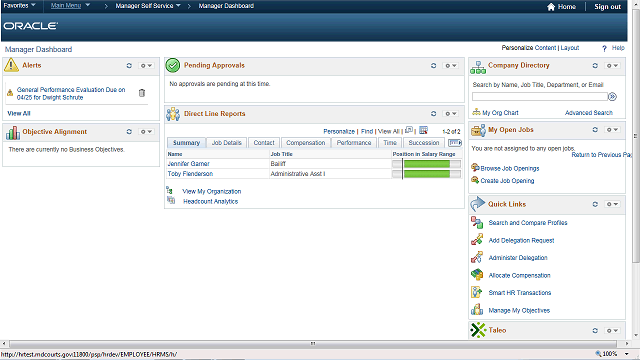Viewport: 640px width, 360px height.
Task: Open Direct Line Reports settings dropdown
Action: [x=451, y=113]
